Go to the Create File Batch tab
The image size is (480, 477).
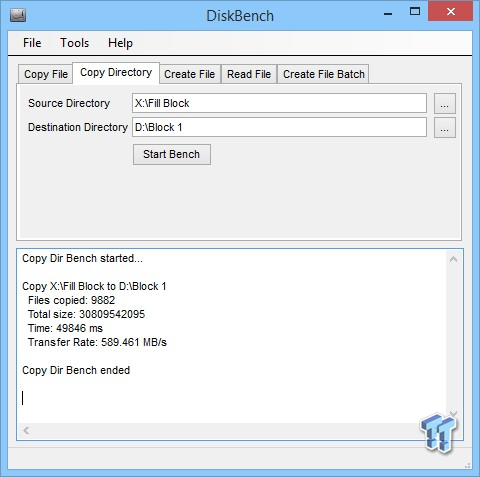click(x=324, y=74)
